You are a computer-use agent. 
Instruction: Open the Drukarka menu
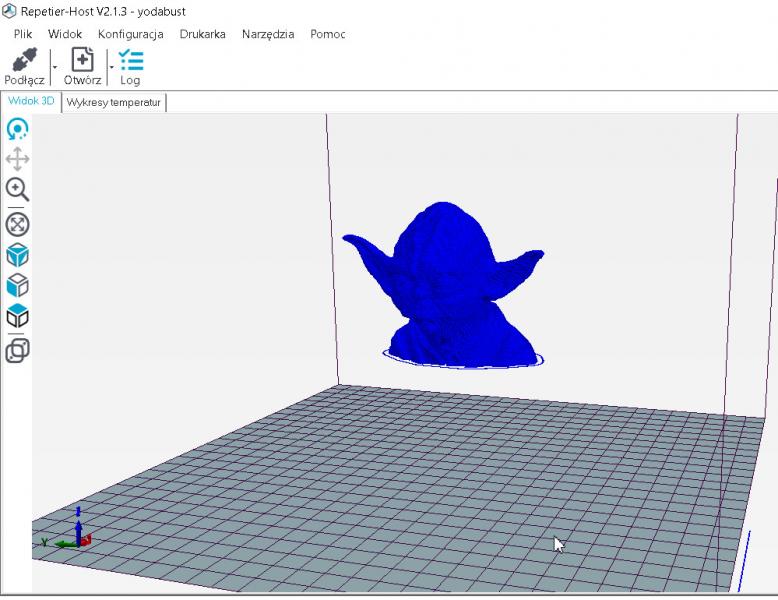point(202,34)
